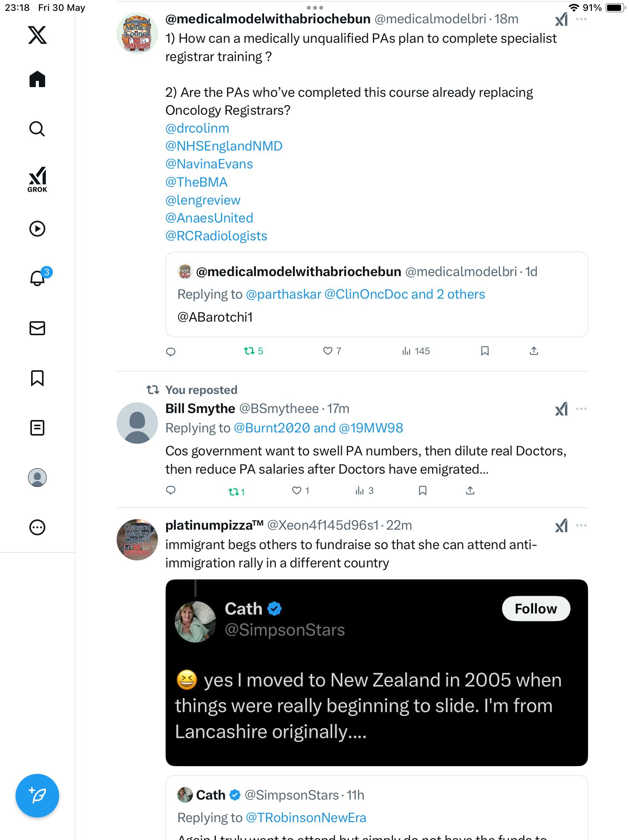Undo repost on Bill Smythe's post
The image size is (630, 840).
pyautogui.click(x=236, y=492)
